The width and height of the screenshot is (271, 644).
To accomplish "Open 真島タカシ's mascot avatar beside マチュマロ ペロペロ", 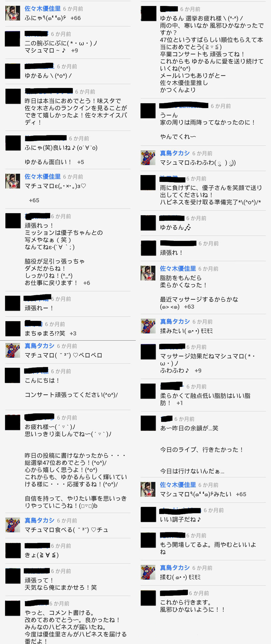I will pos(13,350).
